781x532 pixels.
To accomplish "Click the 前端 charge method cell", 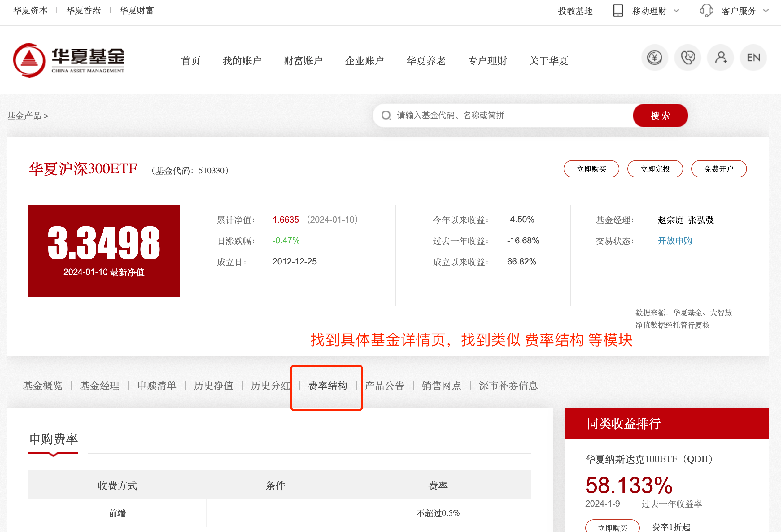I will click(117, 513).
